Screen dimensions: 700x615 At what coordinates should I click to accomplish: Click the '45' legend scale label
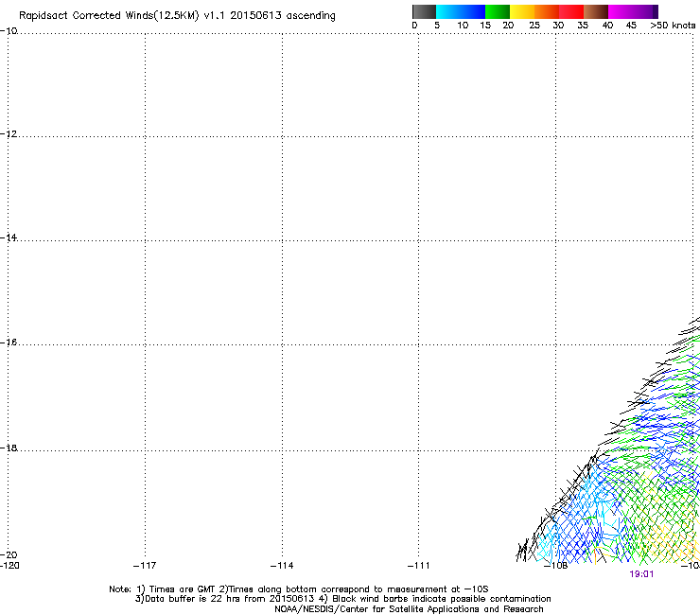(x=631, y=26)
